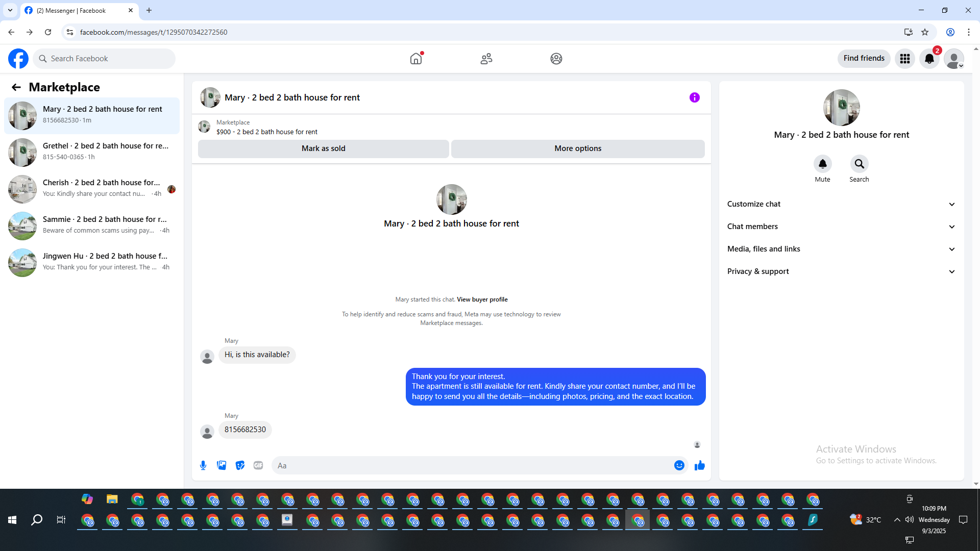
Task: Open the Friends icon in top navigation
Action: point(486,59)
